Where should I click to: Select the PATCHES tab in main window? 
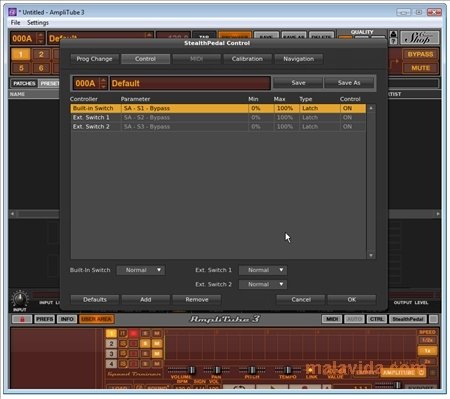[24, 83]
